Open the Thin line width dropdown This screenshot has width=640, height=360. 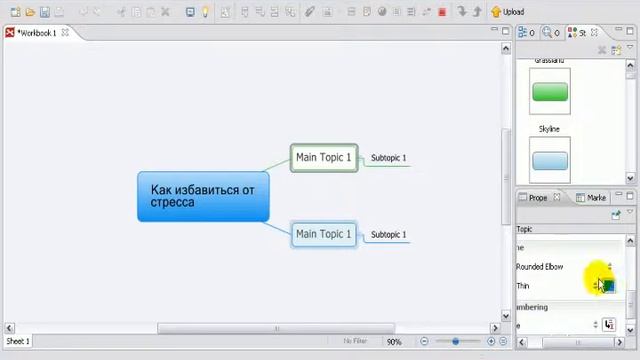coord(595,285)
